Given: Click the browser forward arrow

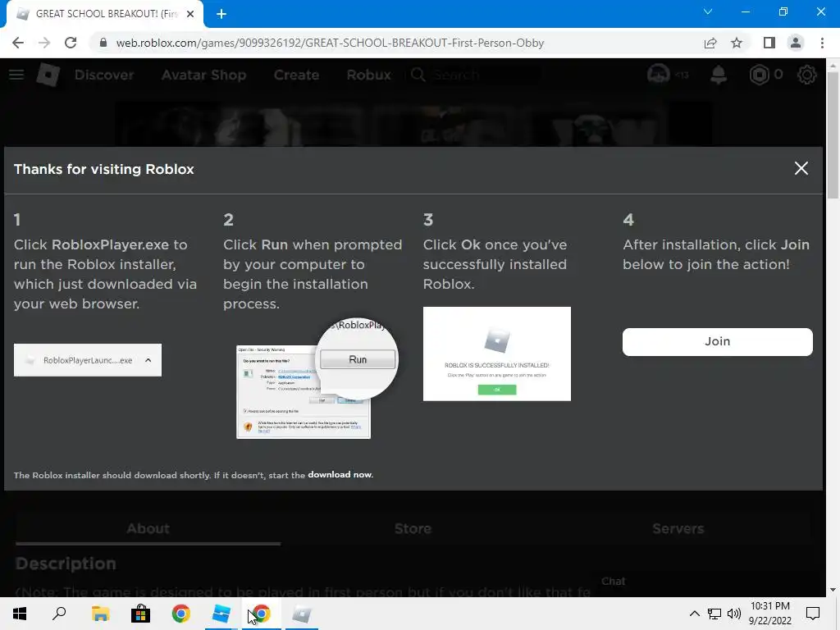Looking at the screenshot, I should 44,43.
